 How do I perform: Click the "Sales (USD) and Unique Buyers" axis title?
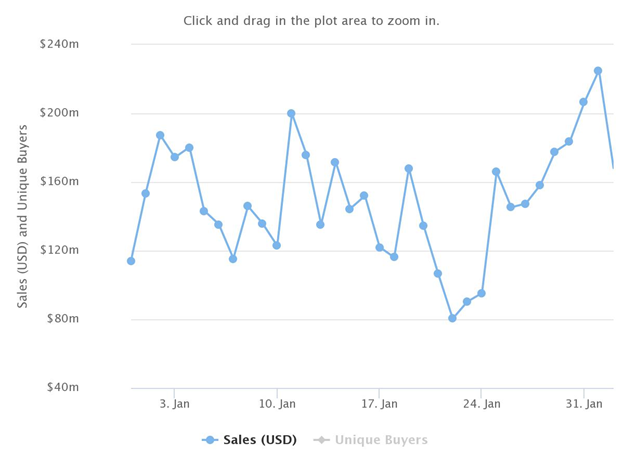pos(23,216)
